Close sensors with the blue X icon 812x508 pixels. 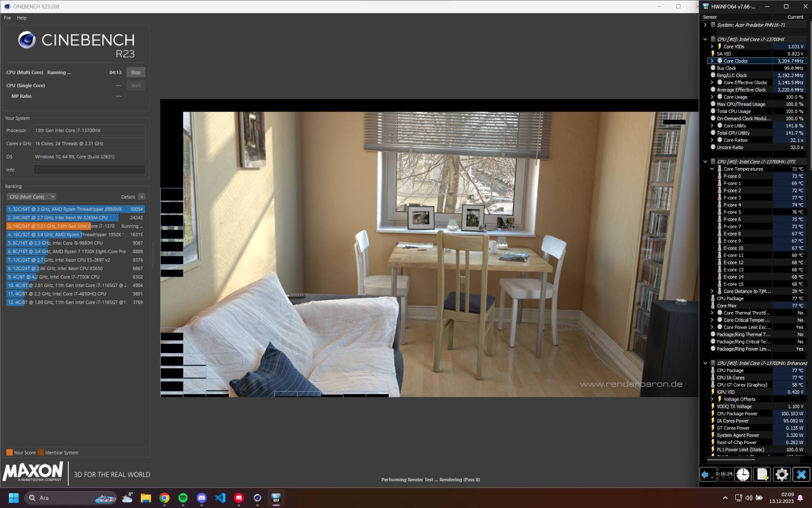(801, 475)
